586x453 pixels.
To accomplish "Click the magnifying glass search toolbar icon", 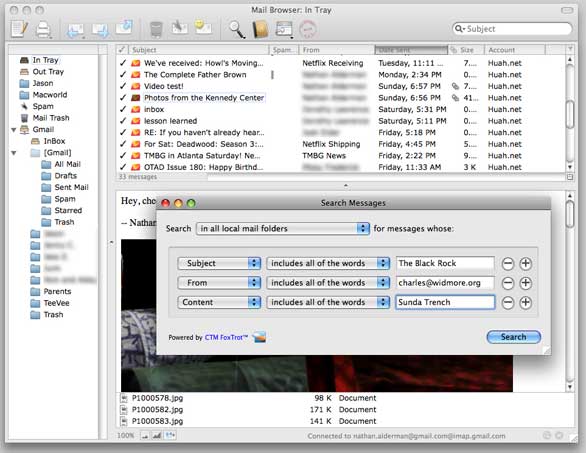I will [237, 30].
